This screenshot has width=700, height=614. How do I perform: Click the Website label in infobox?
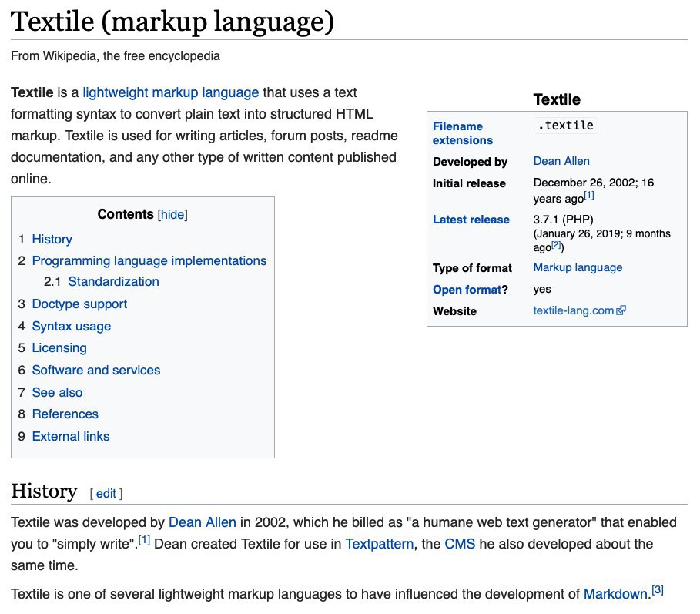[x=454, y=311]
